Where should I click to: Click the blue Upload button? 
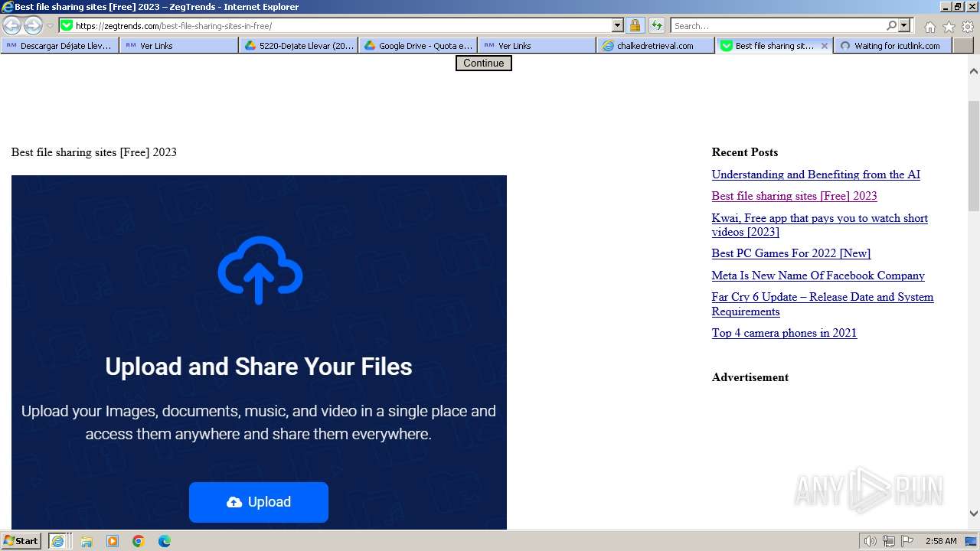[x=259, y=502]
